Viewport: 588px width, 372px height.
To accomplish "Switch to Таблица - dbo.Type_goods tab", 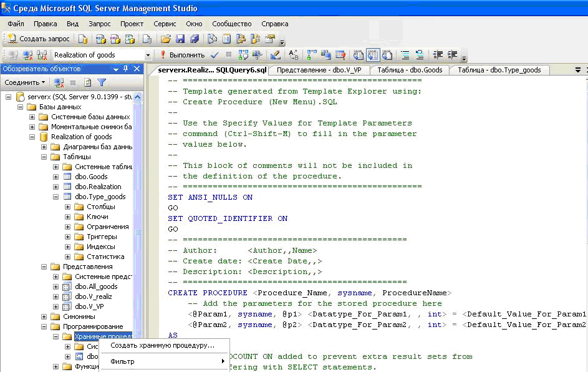I will point(499,70).
